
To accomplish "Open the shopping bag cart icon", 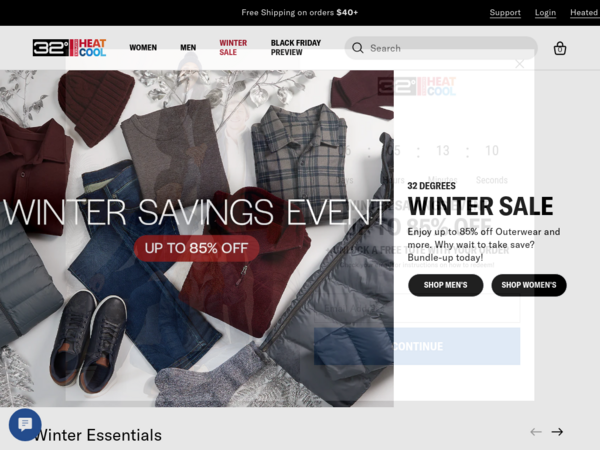I will pyautogui.click(x=560, y=49).
